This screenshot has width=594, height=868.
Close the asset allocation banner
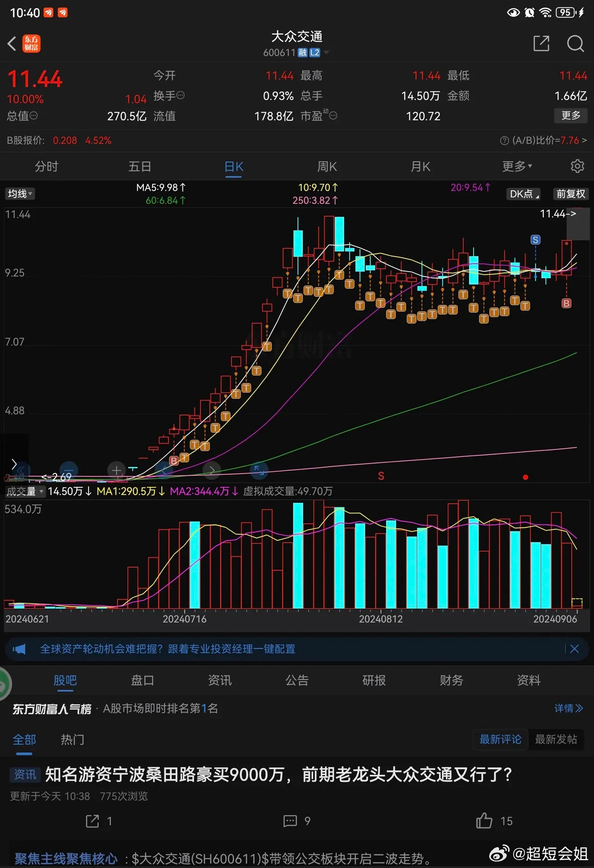point(574,649)
